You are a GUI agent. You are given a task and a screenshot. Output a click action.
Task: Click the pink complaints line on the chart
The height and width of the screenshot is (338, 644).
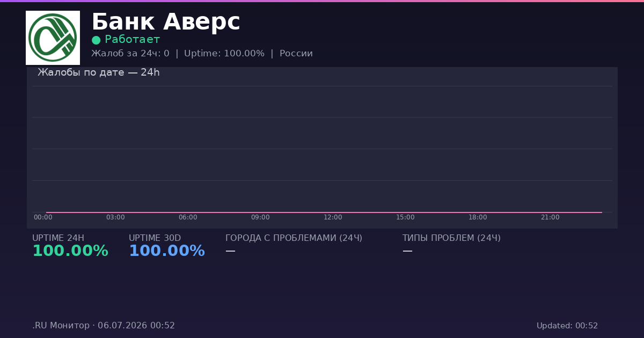pyautogui.click(x=324, y=212)
